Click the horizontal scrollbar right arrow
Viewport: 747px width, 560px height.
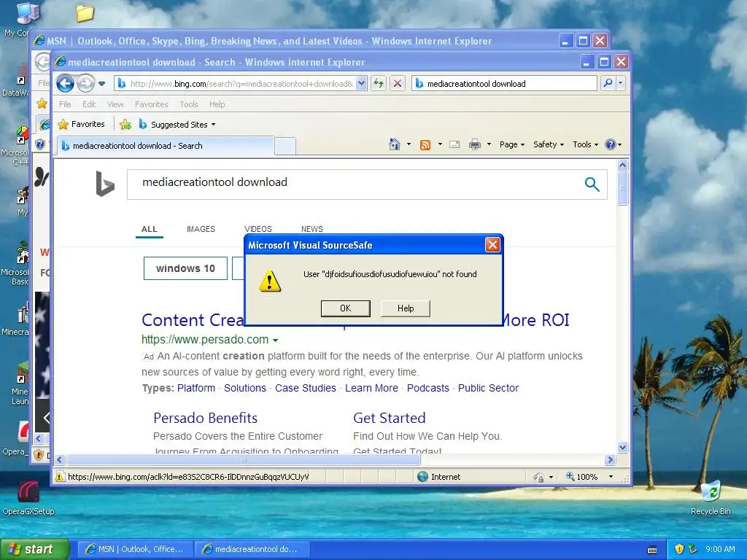pyautogui.click(x=611, y=460)
